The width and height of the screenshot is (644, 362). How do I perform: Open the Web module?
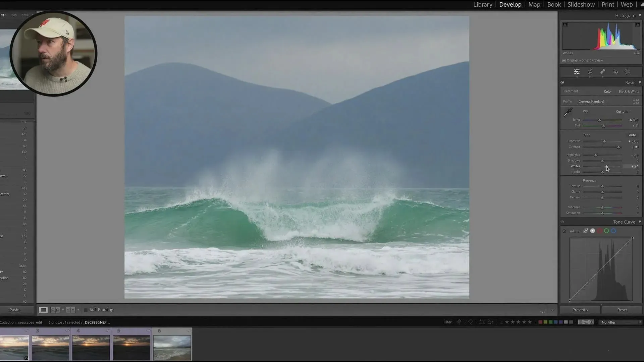tap(627, 4)
